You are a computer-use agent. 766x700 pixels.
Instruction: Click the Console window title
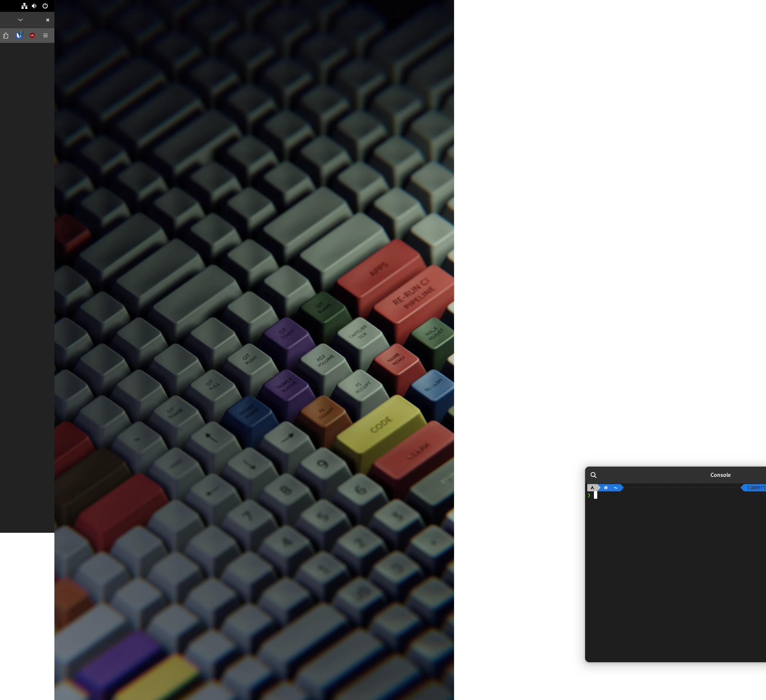click(x=720, y=475)
